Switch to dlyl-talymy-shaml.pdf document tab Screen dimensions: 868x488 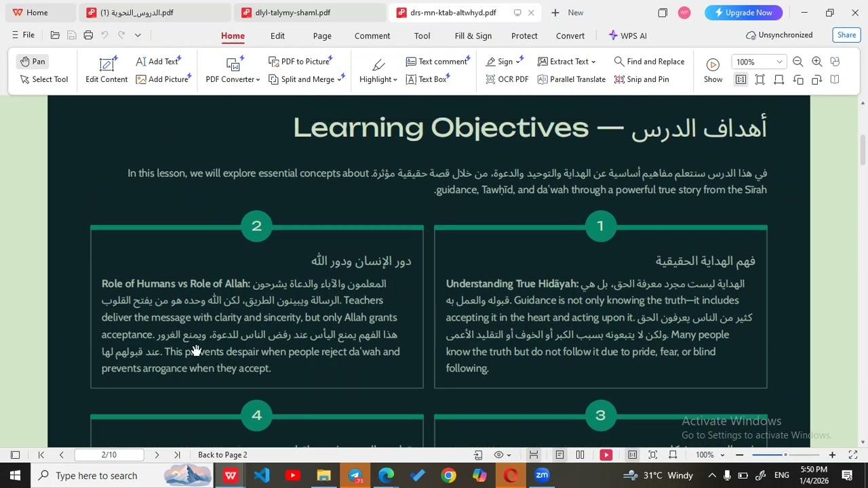point(310,12)
